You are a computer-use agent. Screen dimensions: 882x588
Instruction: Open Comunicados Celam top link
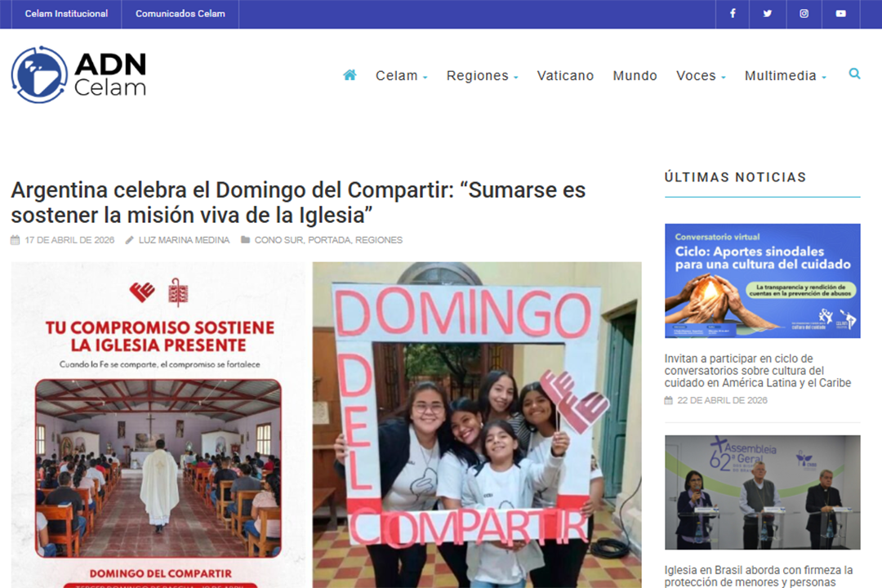pyautogui.click(x=180, y=14)
